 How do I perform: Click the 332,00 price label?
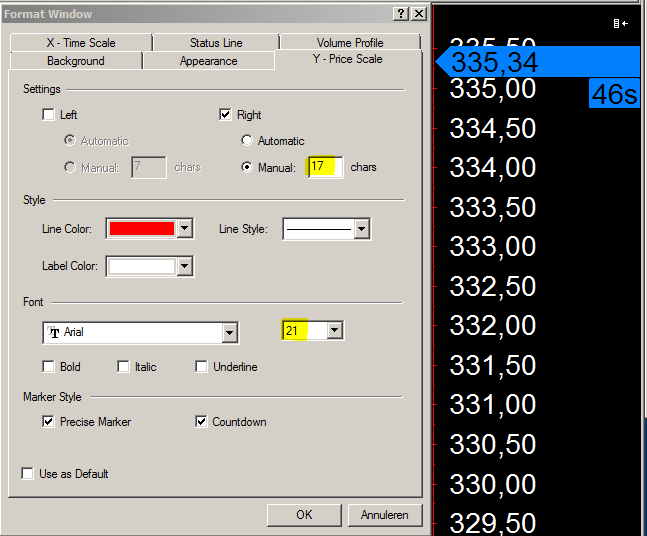(x=493, y=326)
